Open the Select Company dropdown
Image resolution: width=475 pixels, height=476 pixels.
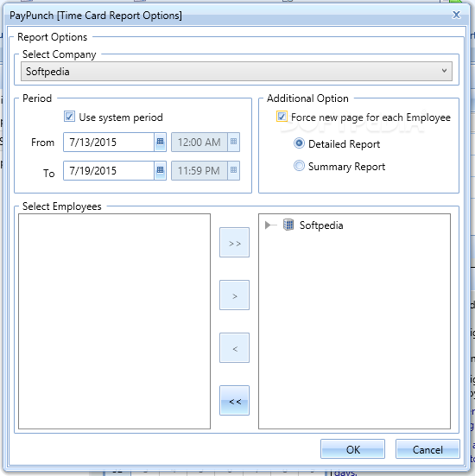pos(237,72)
